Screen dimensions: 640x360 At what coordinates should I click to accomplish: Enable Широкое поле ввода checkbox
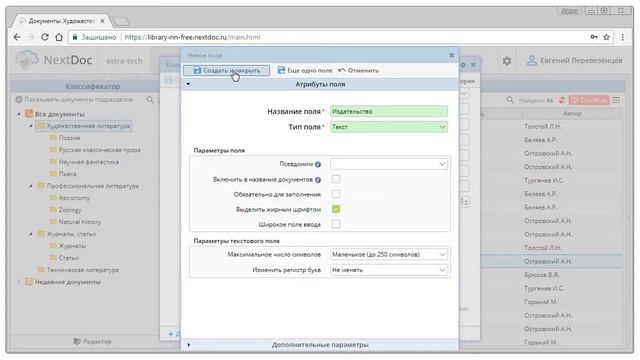336,224
